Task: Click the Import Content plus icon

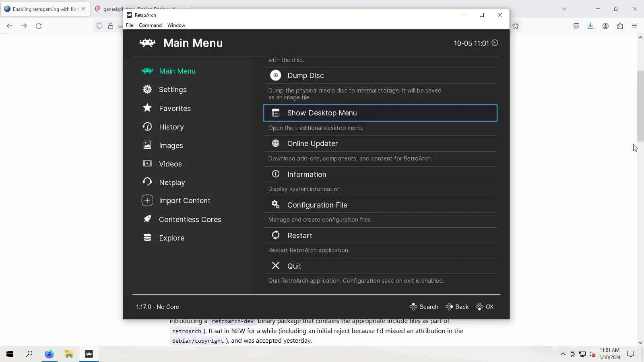Action: tap(147, 200)
